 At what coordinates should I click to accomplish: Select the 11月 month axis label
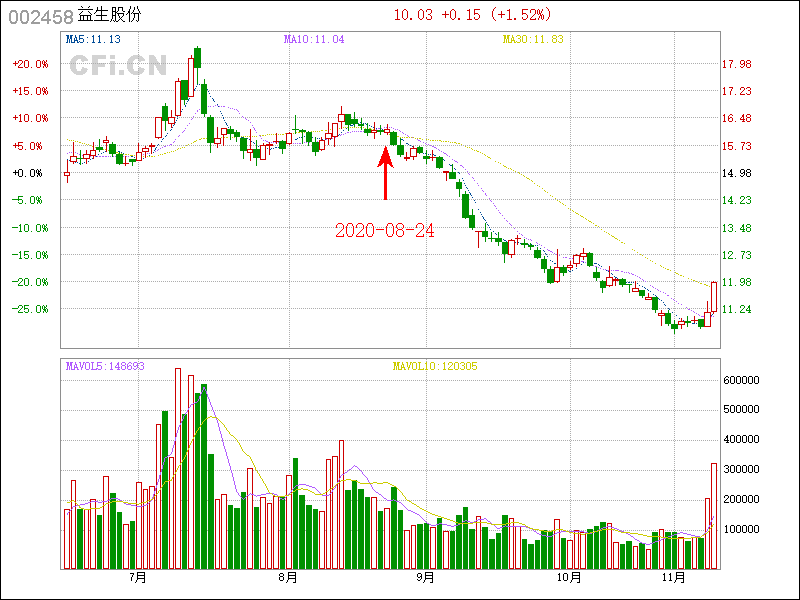[x=674, y=577]
